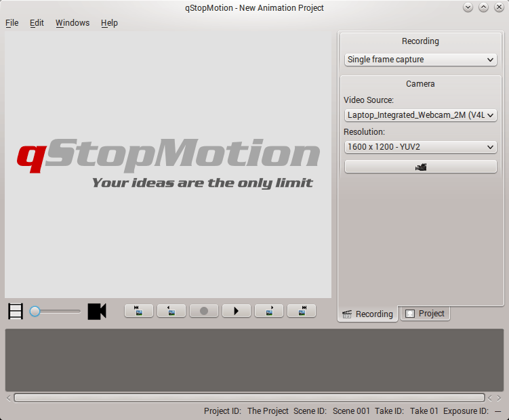Screen dimensions: 509x420
Task: Jump to the first frame button
Action: pos(139,311)
